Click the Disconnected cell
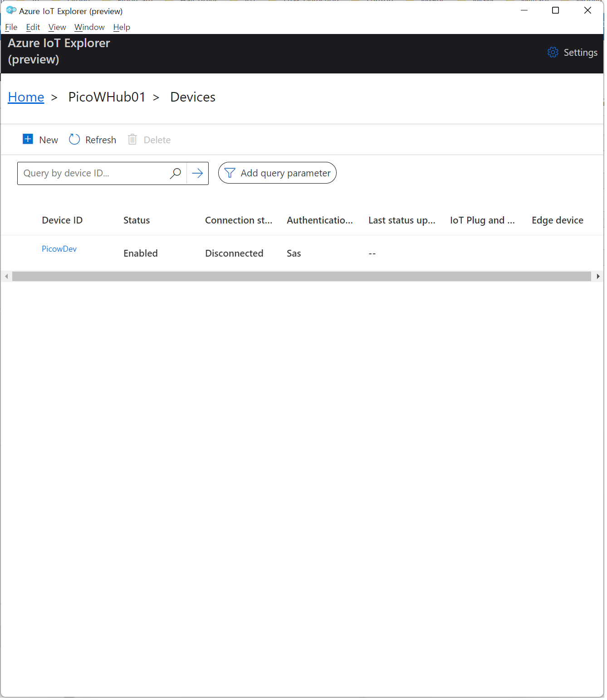Viewport: 607px width, 700px height. [x=234, y=253]
